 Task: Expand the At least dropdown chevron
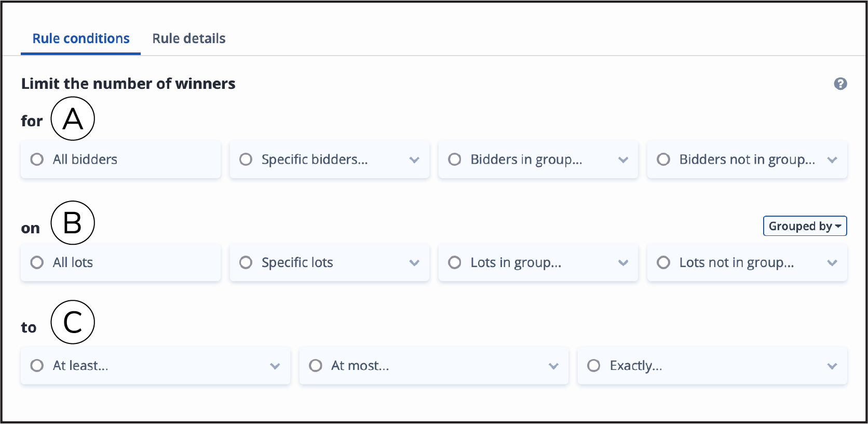(275, 366)
